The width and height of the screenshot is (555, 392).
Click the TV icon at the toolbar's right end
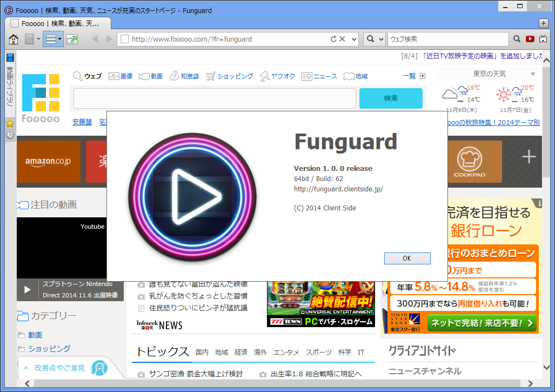click(543, 39)
